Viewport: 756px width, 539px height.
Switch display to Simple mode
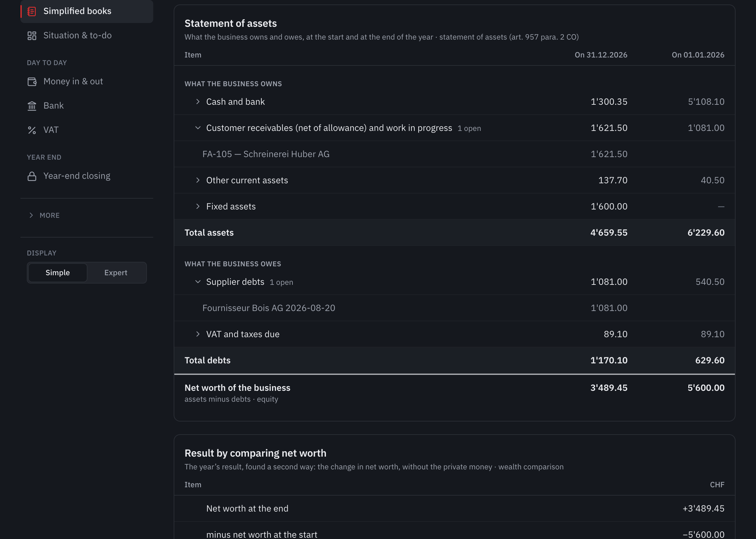[58, 272]
